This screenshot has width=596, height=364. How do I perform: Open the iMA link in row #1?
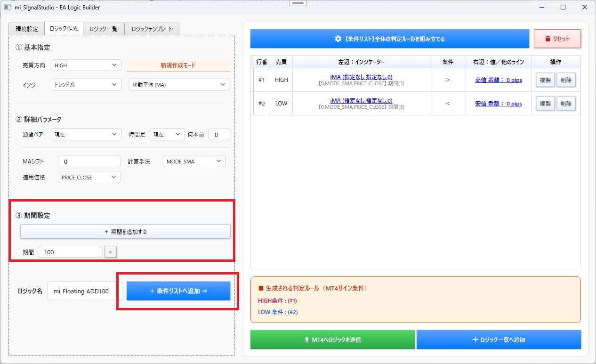tap(361, 77)
